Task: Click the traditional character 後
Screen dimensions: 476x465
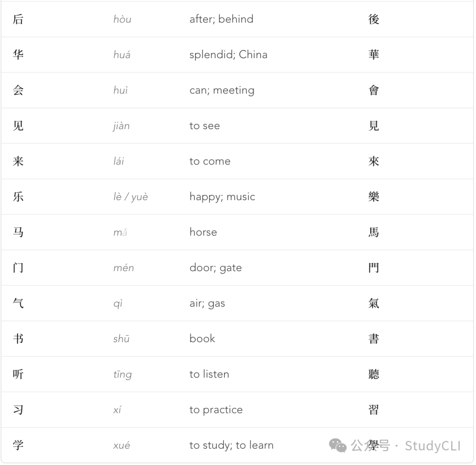Action: (374, 19)
